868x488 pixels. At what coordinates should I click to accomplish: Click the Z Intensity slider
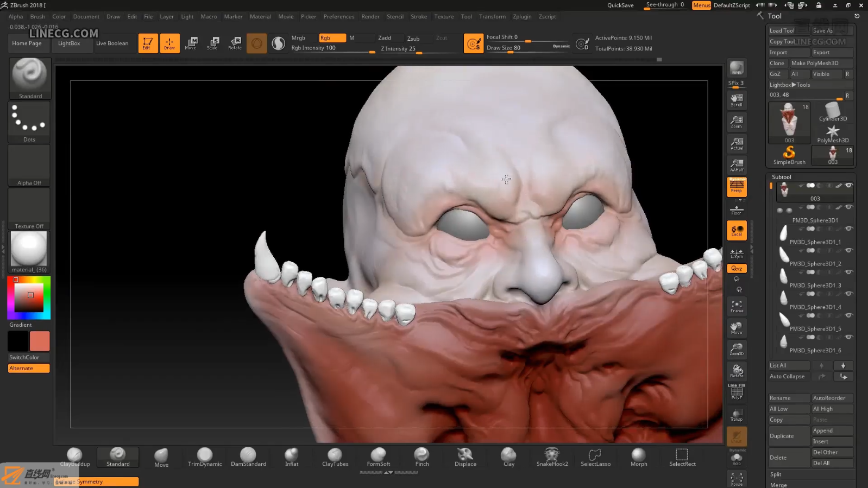click(418, 49)
